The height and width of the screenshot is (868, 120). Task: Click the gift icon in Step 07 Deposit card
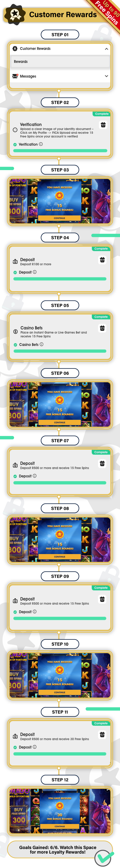point(102,463)
